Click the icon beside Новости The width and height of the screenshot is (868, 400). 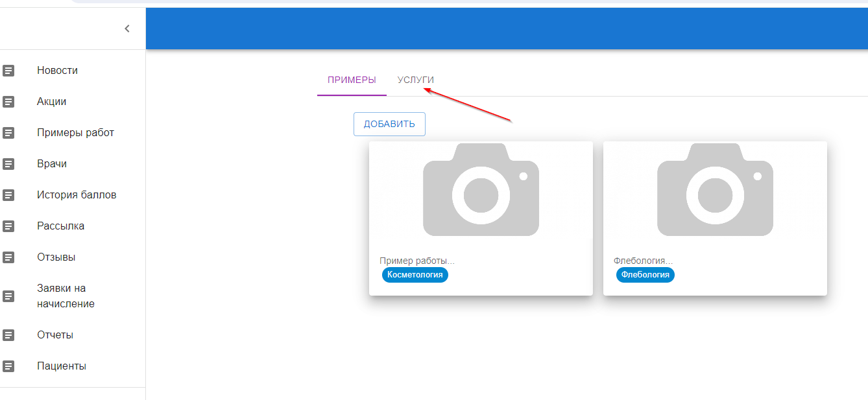pyautogui.click(x=8, y=70)
